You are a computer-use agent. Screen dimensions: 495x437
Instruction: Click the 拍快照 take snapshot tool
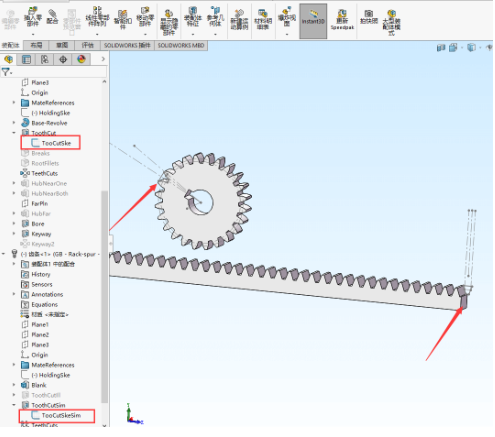(x=369, y=17)
